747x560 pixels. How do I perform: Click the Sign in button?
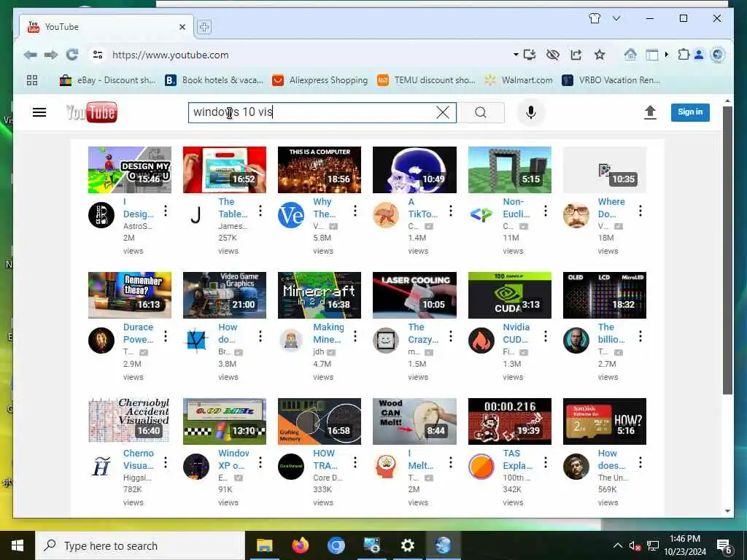pyautogui.click(x=690, y=112)
